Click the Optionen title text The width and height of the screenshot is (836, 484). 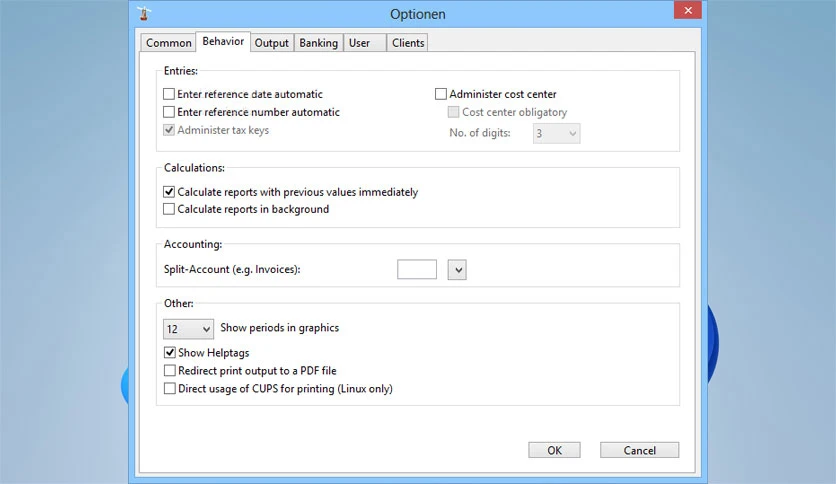coord(417,14)
